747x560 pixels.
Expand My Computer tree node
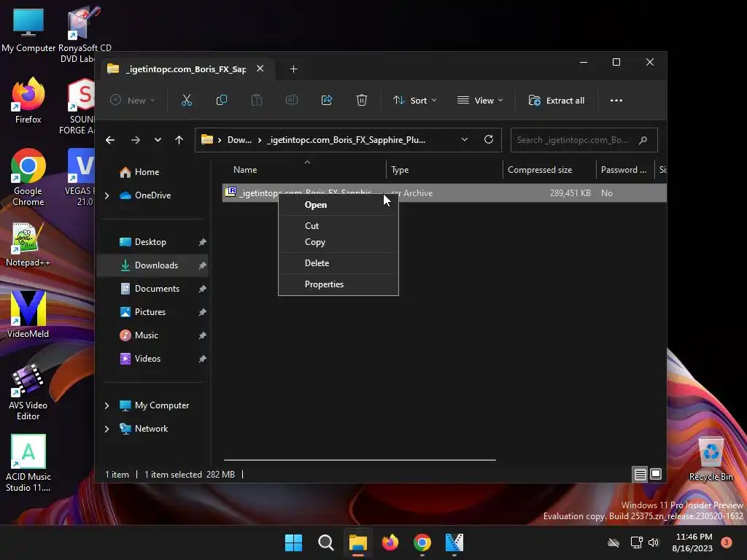tap(107, 405)
